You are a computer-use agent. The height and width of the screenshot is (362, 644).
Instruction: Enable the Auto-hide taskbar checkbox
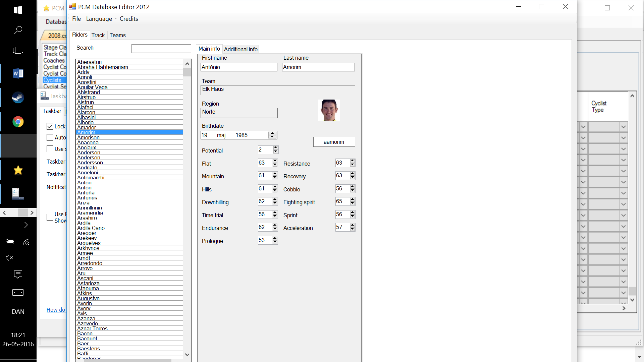click(50, 137)
